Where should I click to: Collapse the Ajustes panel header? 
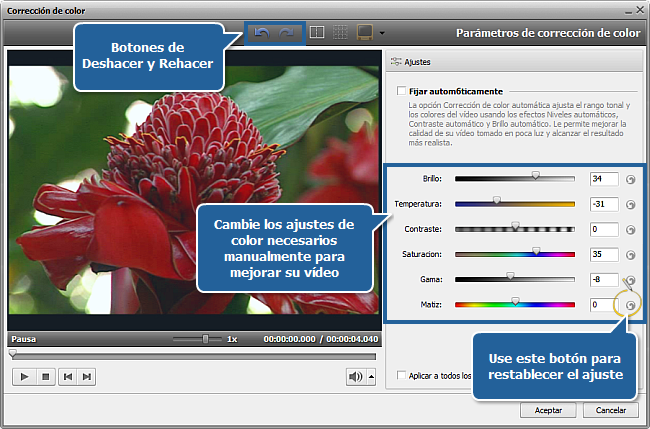pos(410,61)
